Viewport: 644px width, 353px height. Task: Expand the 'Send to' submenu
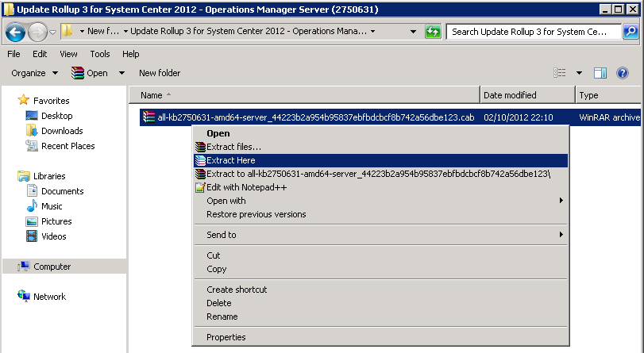pos(380,235)
